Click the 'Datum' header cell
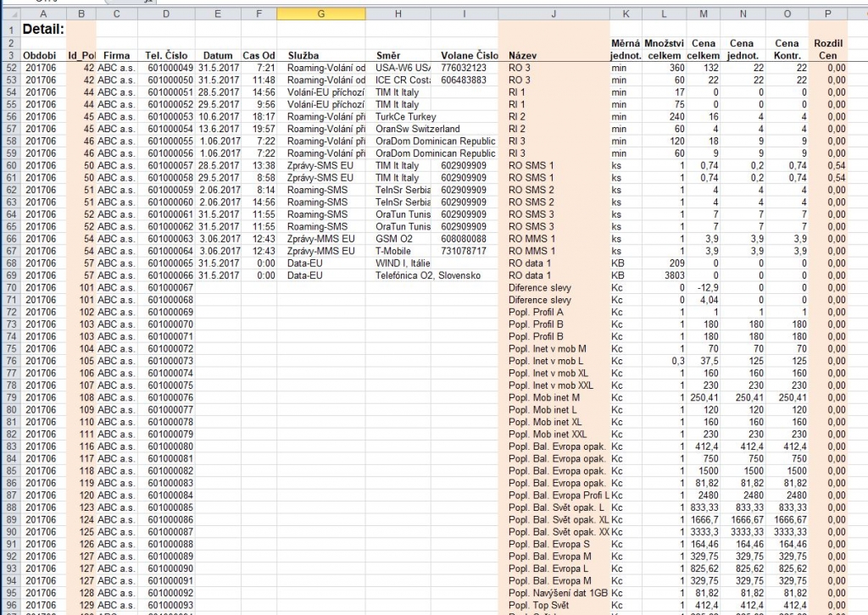This screenshot has height=615, width=868. [218, 55]
